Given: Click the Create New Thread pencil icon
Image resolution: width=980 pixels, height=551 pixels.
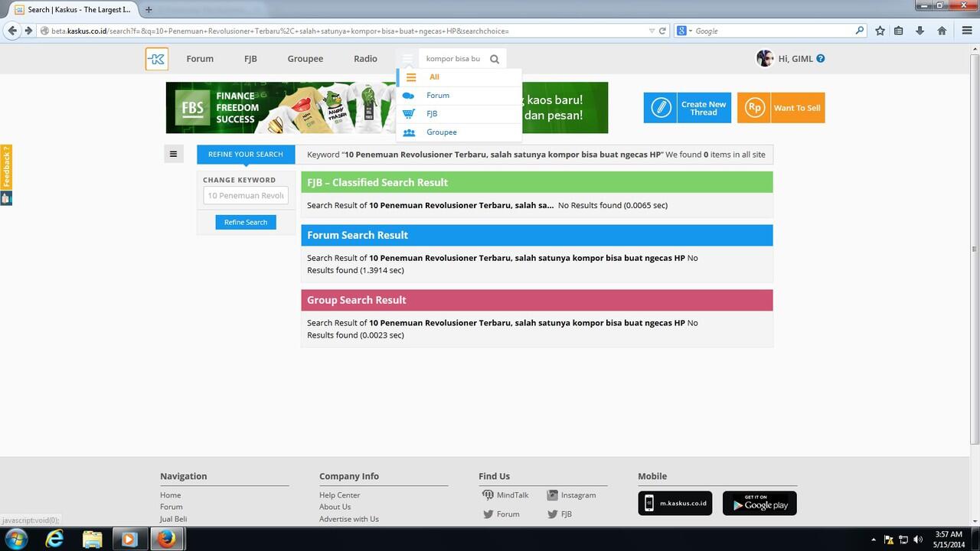Looking at the screenshot, I should pos(661,108).
